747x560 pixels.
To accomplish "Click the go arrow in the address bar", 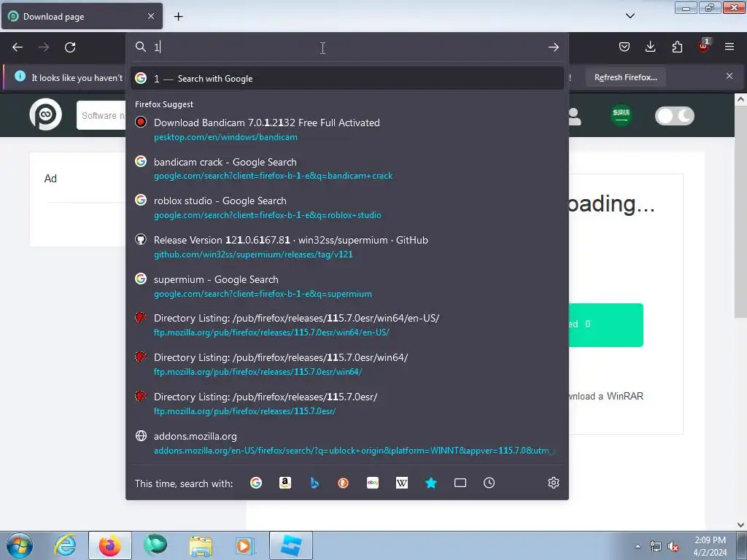I will click(x=553, y=47).
